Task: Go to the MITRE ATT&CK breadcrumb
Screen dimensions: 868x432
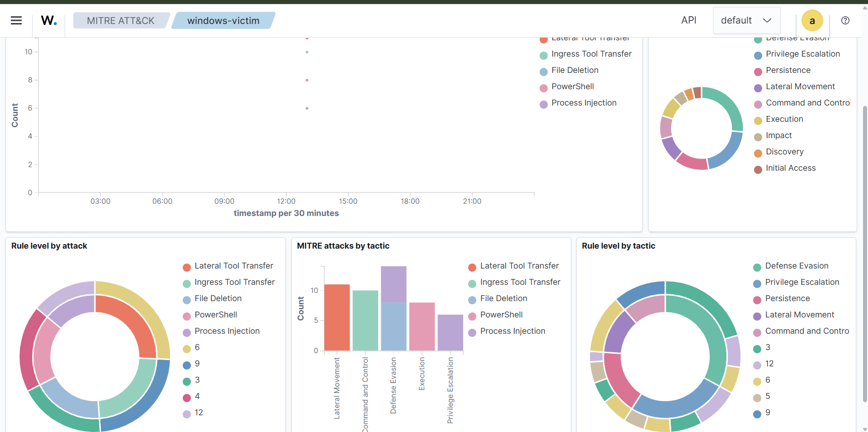Action: [121, 20]
